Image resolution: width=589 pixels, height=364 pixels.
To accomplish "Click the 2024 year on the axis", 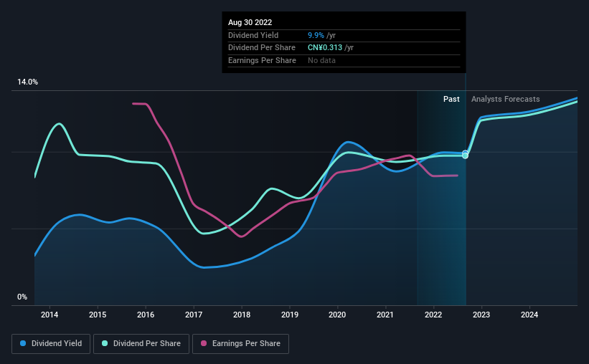I will 529,315.
